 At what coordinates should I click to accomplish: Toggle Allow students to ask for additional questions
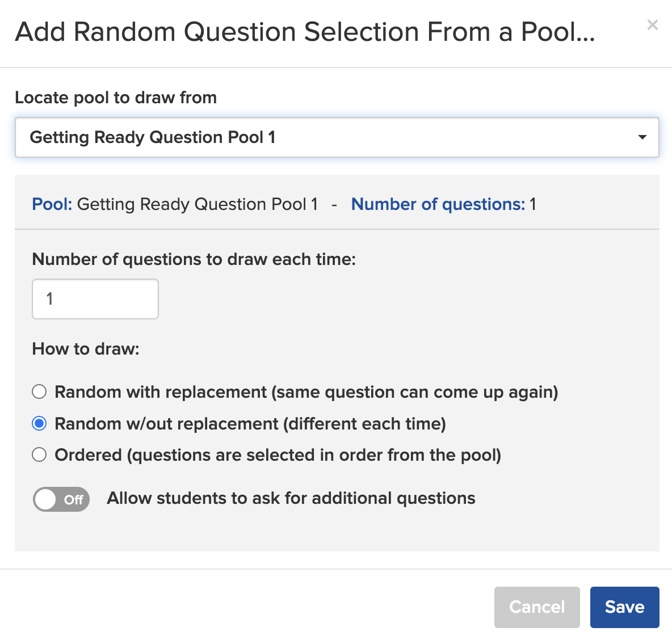pos(61,499)
